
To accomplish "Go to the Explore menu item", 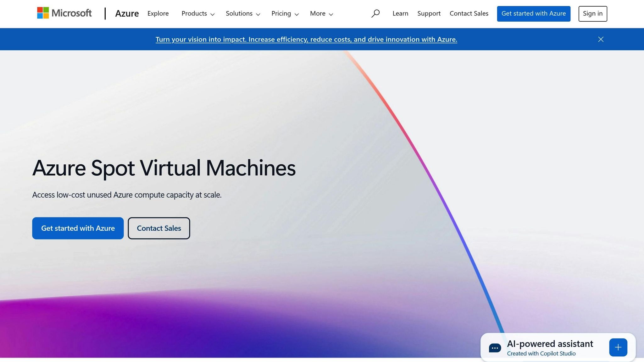I will [x=158, y=14].
